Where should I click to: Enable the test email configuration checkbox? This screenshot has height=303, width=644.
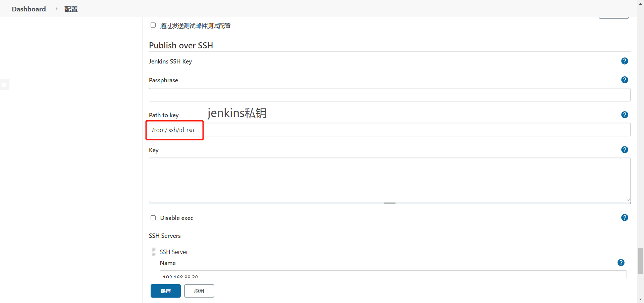(x=153, y=25)
